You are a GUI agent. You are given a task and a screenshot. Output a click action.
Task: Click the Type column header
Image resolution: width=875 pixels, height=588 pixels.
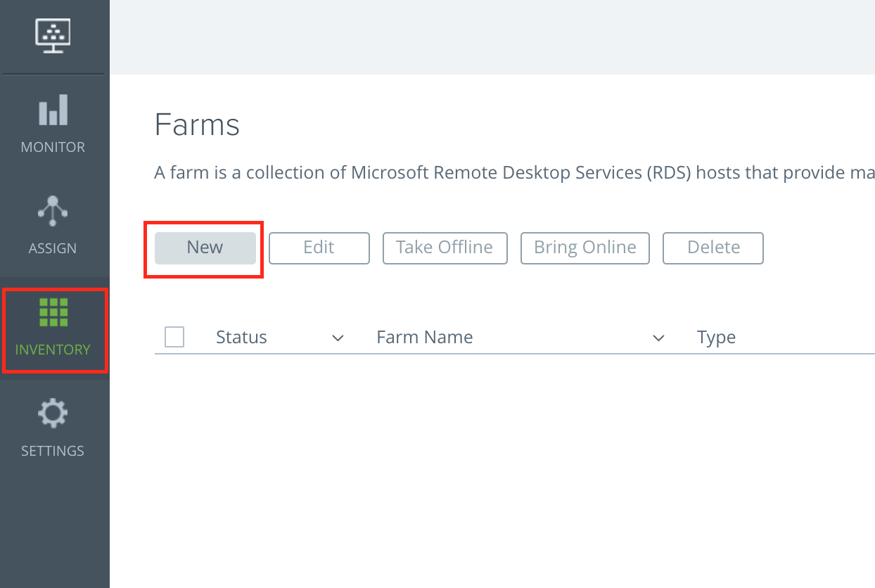(x=716, y=338)
